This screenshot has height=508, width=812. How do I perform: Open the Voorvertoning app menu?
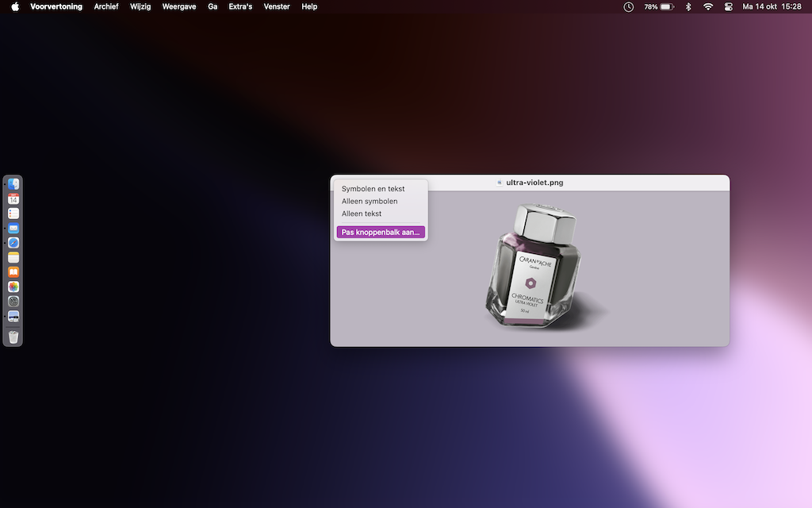point(56,6)
